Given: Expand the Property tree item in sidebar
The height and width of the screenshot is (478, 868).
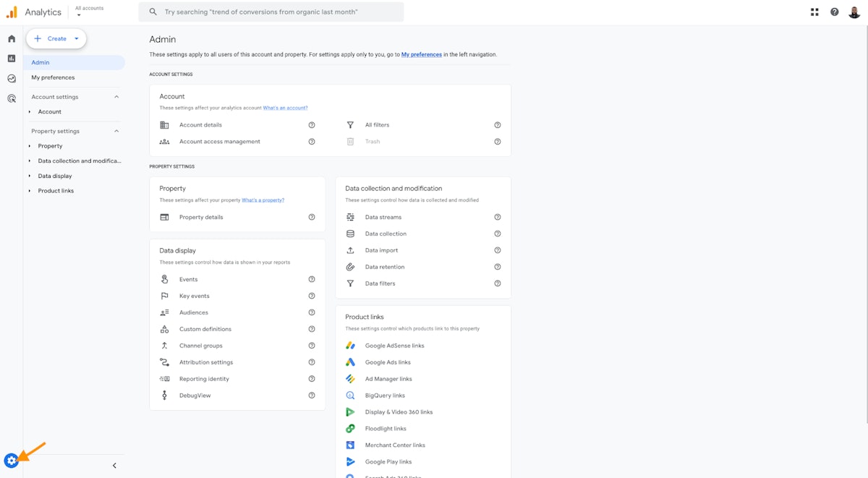Looking at the screenshot, I should (30, 146).
